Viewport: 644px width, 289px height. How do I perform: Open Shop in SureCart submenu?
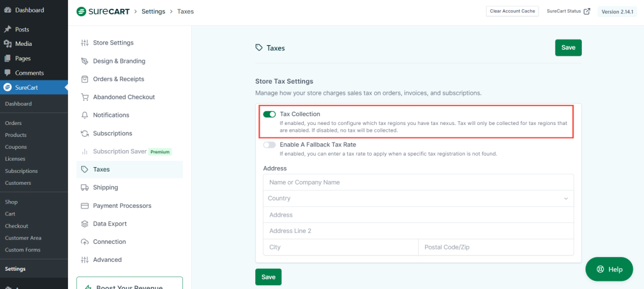[11, 202]
